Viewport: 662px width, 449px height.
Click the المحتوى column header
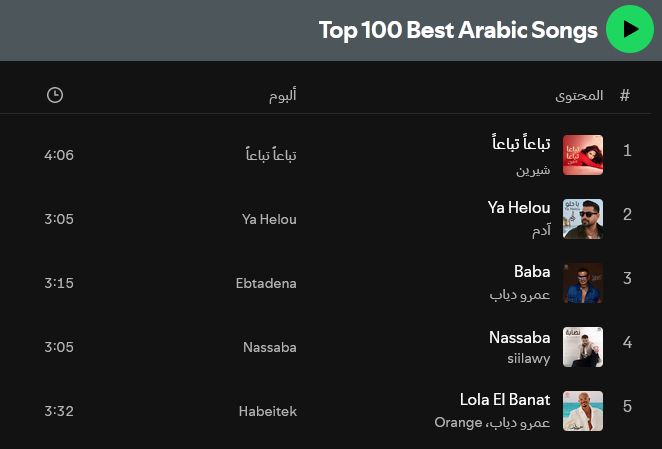click(x=579, y=96)
